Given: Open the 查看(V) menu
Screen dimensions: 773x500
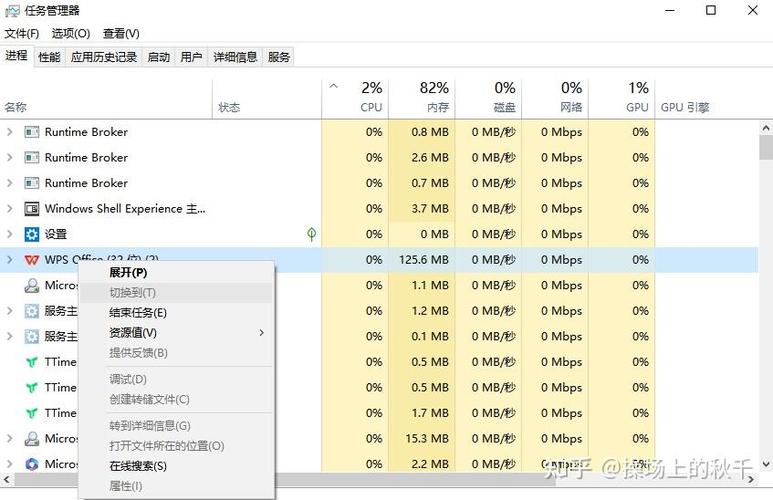Looking at the screenshot, I should (x=121, y=34).
